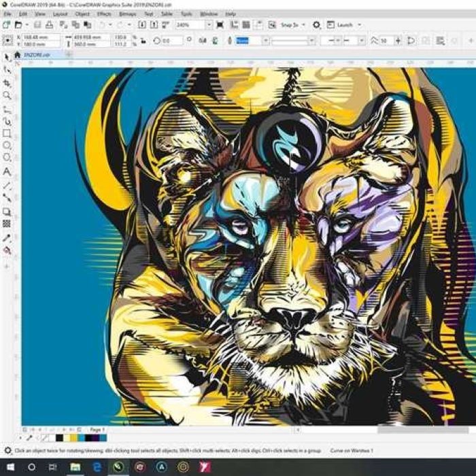Select the Ellipse tool

tap(7, 146)
